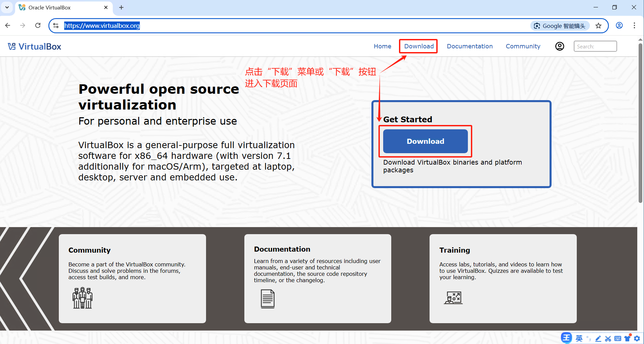The image size is (644, 344).
Task: Click the site Search input field
Action: coord(595,46)
